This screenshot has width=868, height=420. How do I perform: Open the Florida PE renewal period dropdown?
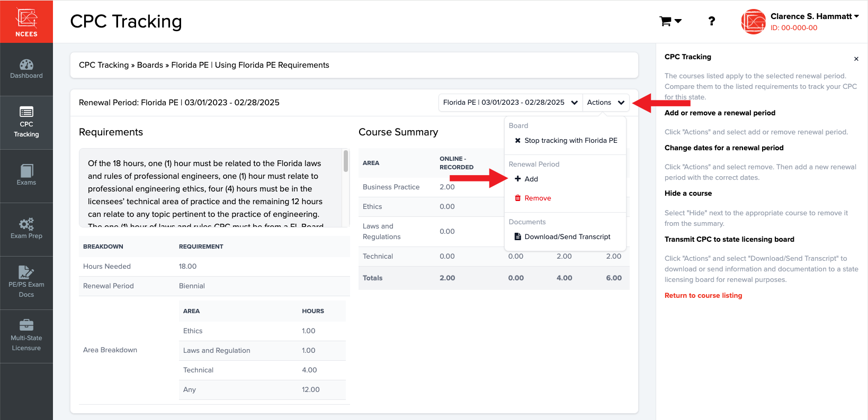click(x=511, y=103)
